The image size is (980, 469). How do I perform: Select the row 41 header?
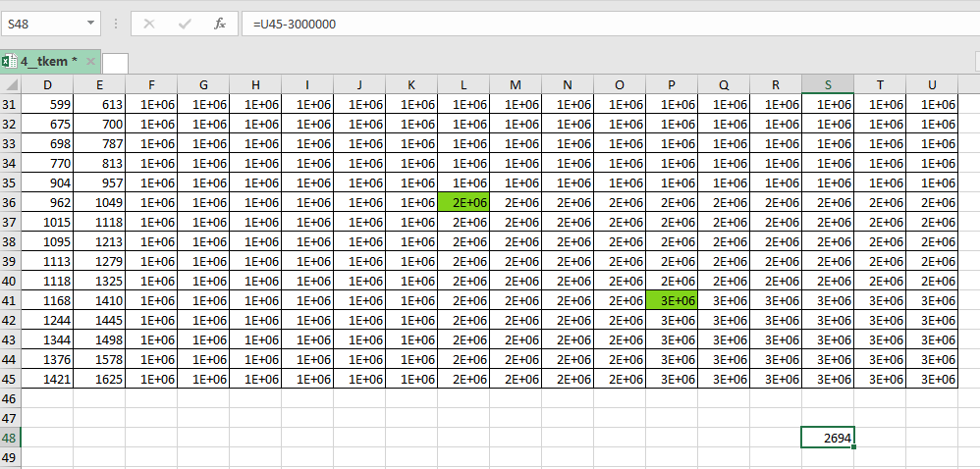pos(10,300)
